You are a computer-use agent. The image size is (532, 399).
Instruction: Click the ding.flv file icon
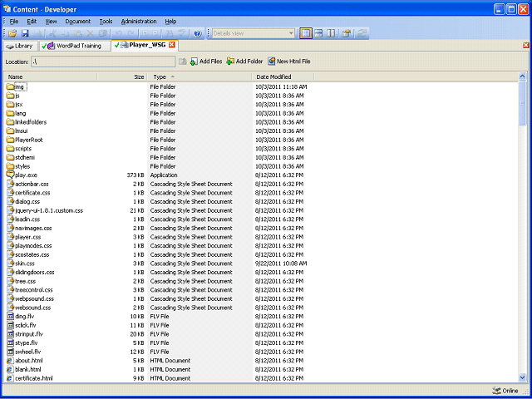pos(11,316)
